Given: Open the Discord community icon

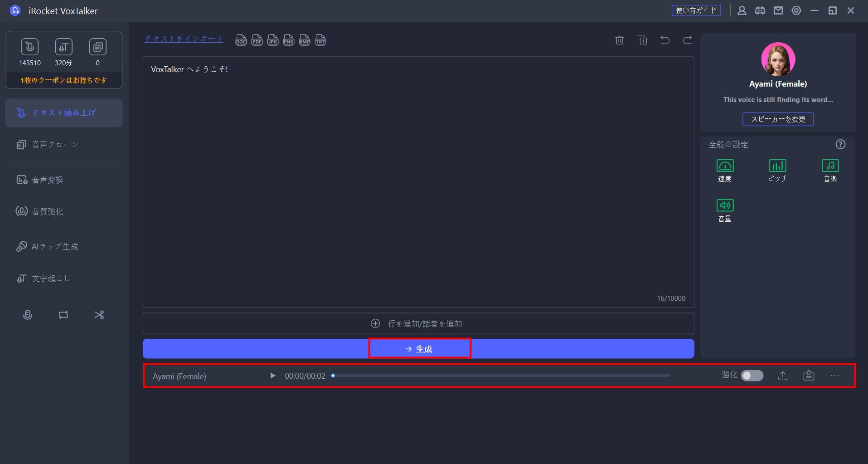Looking at the screenshot, I should 760,10.
